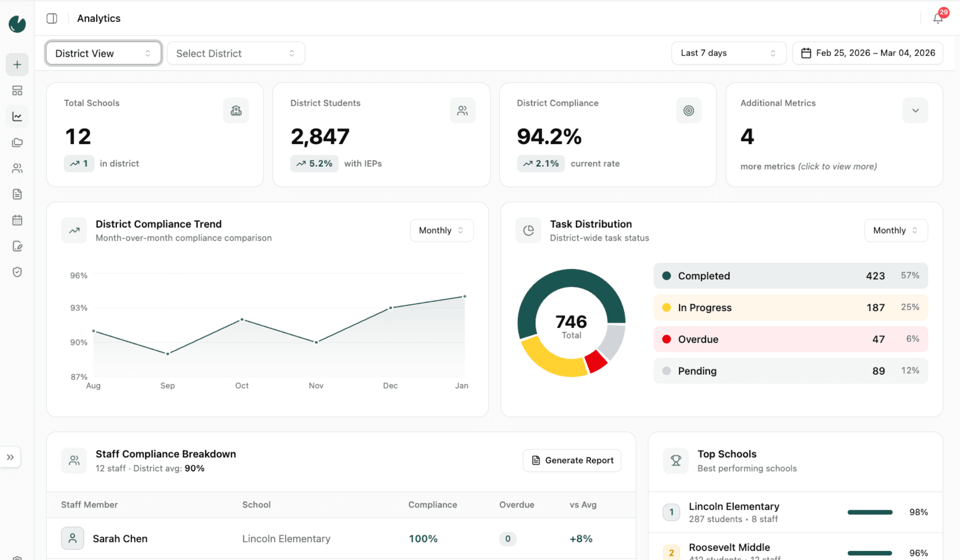Expand Additional Metrics with the chevron

coord(915,110)
